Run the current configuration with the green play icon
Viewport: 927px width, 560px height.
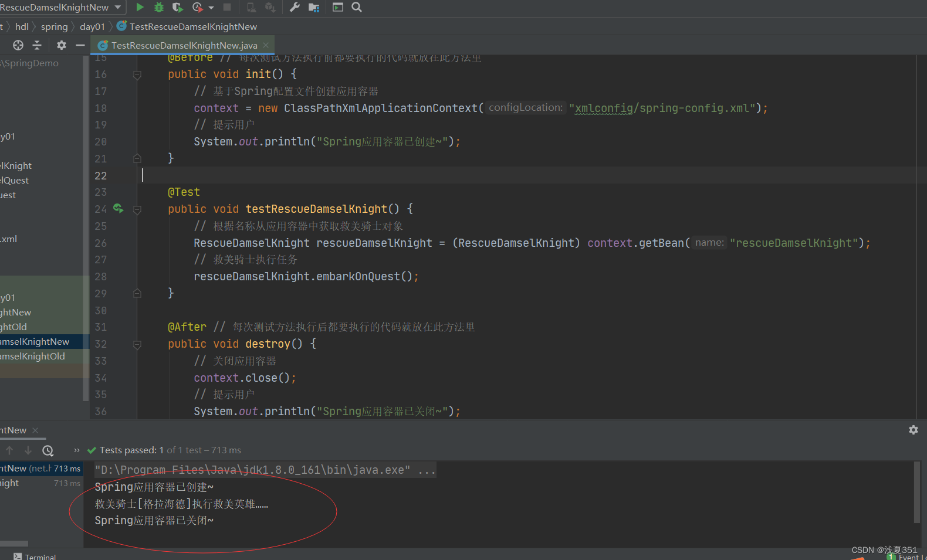(140, 7)
